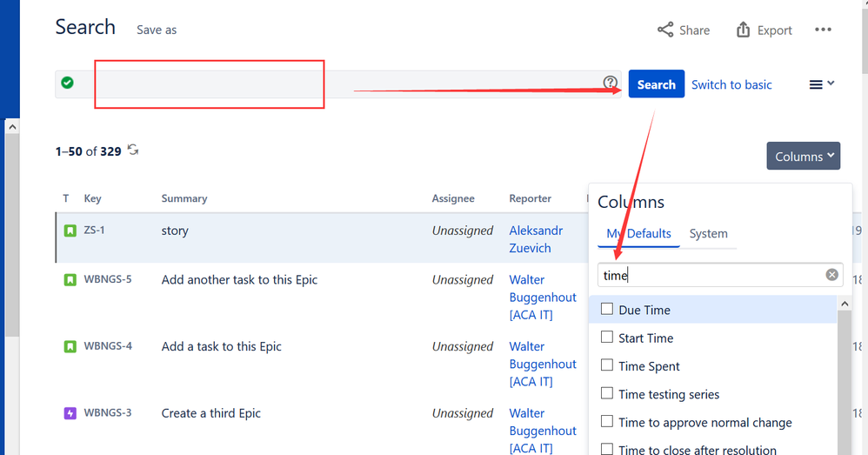Sort by the Reporter column header

pos(531,198)
